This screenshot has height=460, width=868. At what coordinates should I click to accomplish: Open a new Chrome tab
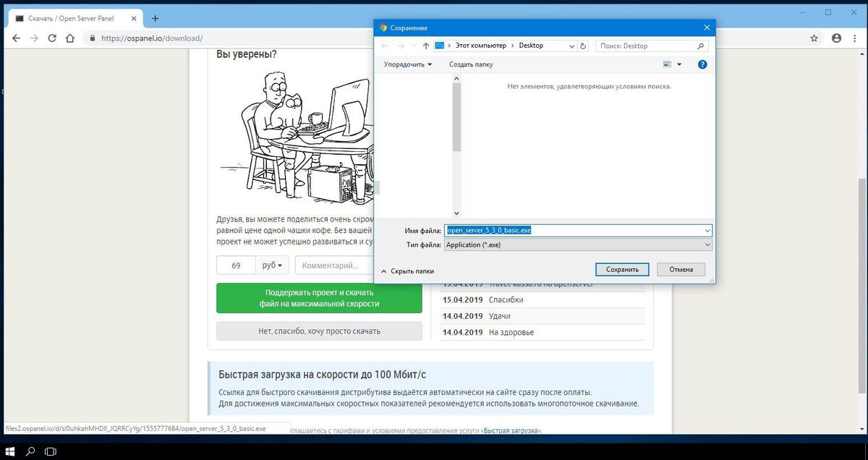pos(155,18)
